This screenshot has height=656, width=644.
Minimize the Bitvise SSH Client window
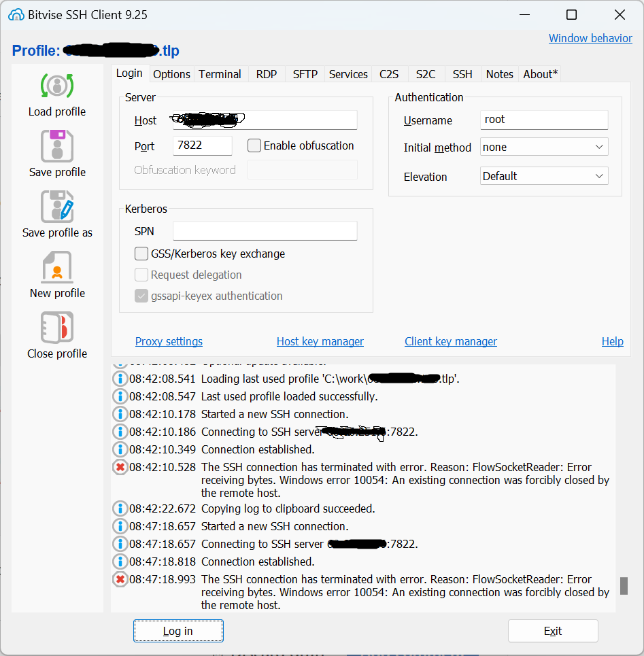pos(524,15)
